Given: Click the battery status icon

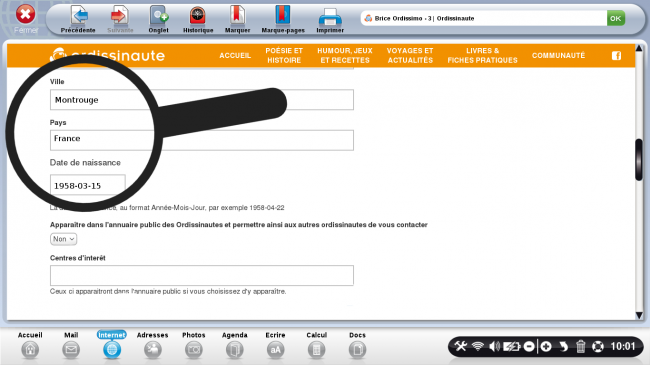Looking at the screenshot, I should (512, 346).
